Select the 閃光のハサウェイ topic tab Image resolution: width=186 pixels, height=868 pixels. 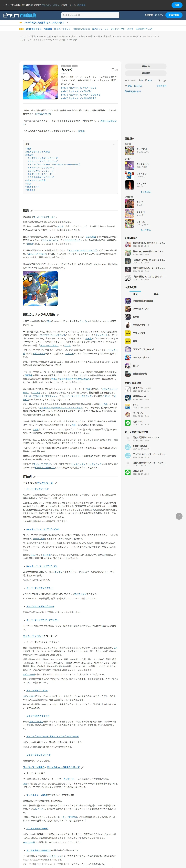62,29
